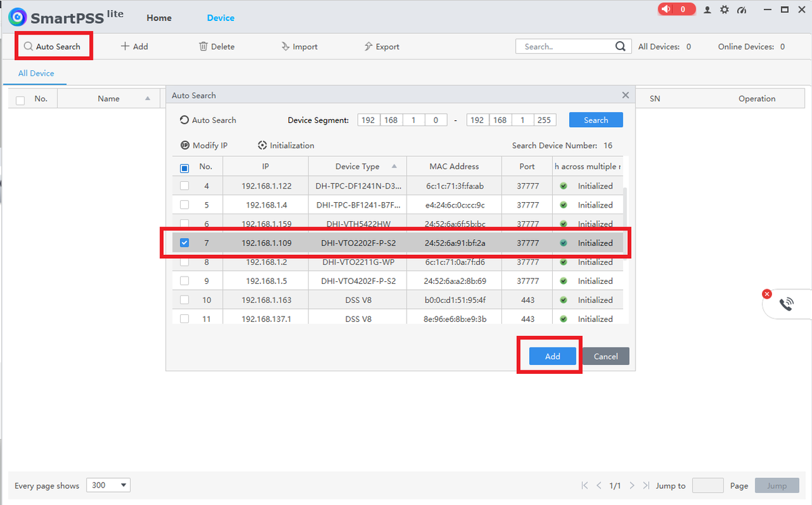Open settings gear icon

pyautogui.click(x=725, y=10)
